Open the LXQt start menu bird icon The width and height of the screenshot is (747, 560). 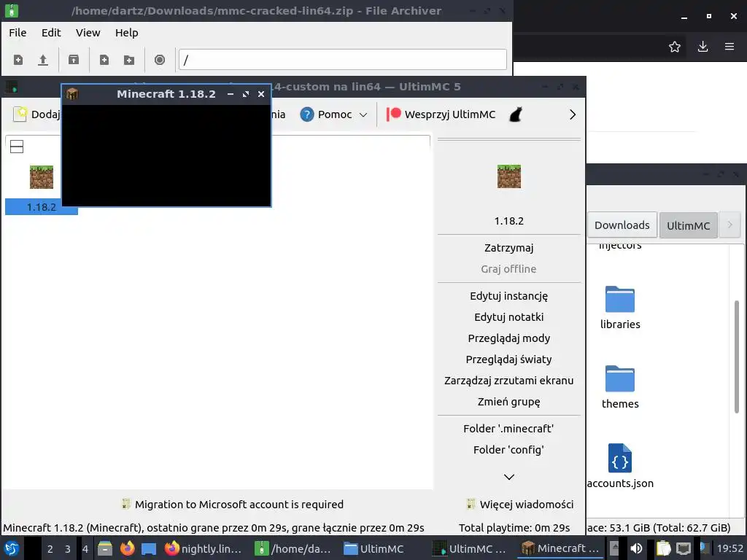click(12, 548)
